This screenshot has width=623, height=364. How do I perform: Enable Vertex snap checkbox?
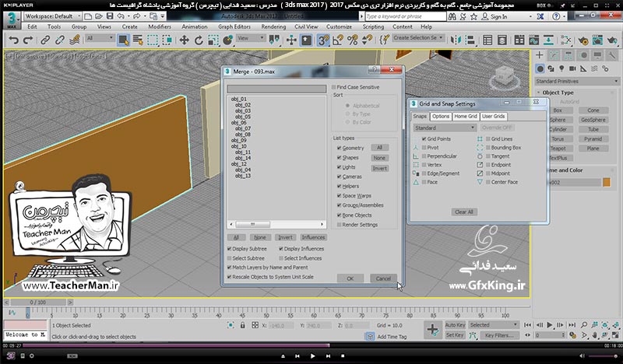tap(424, 165)
